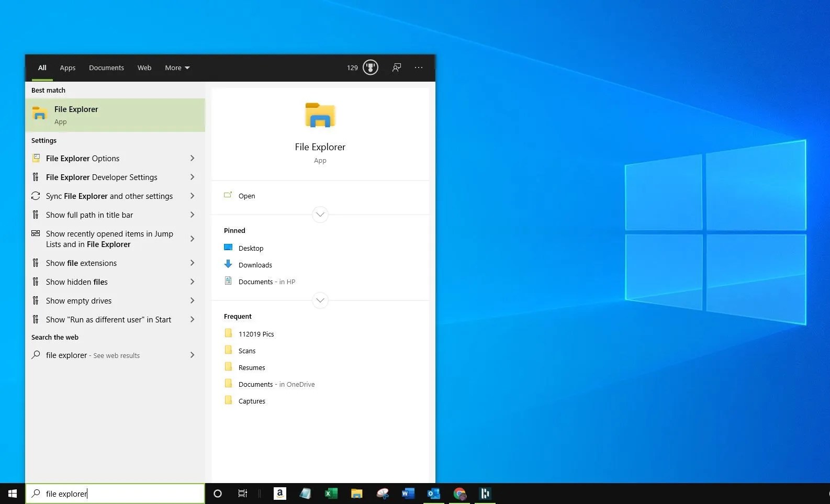This screenshot has height=504, width=830.
Task: Click the Scans folder icon
Action: pyautogui.click(x=228, y=350)
